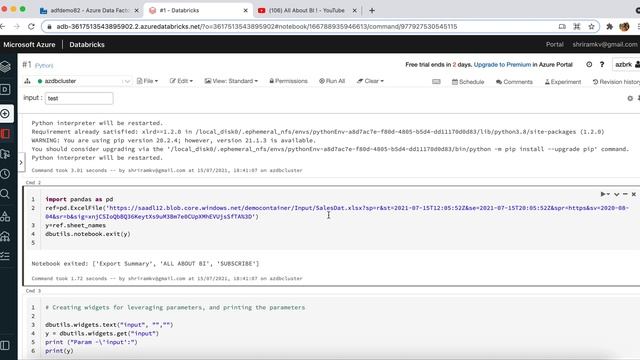The width and height of the screenshot is (640, 360).
Task: Click the cast screen icon in address bar
Action: click(562, 27)
